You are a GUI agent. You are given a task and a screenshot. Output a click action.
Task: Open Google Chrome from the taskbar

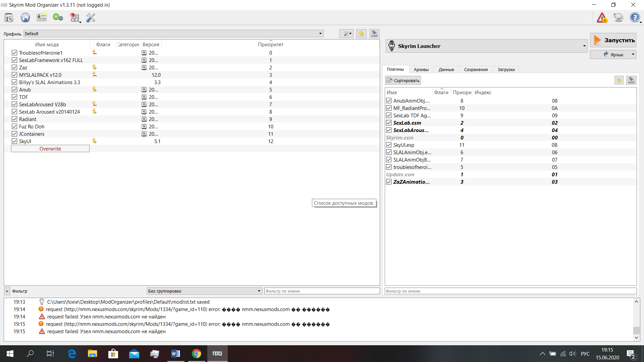196,354
